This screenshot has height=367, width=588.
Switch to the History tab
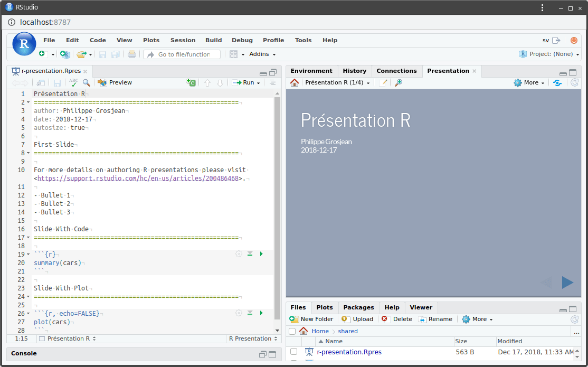(x=354, y=71)
